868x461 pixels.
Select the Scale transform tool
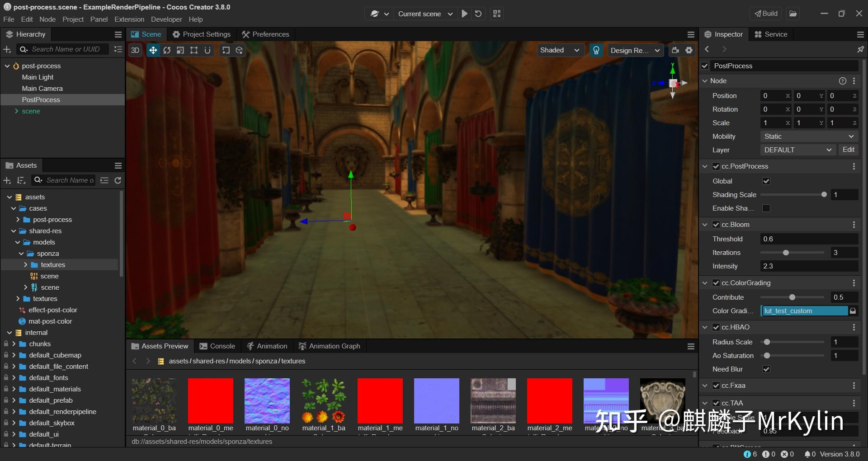(x=180, y=50)
